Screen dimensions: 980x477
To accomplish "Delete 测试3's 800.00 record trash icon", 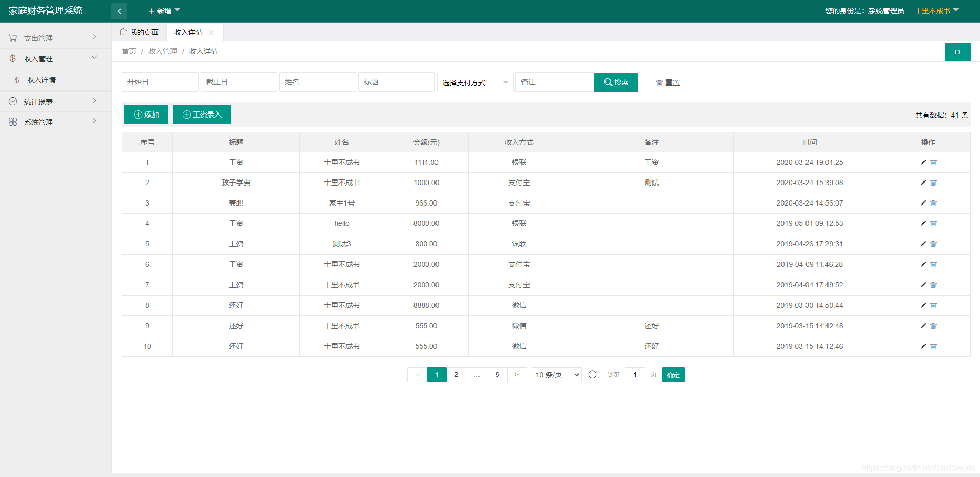I will [x=933, y=244].
